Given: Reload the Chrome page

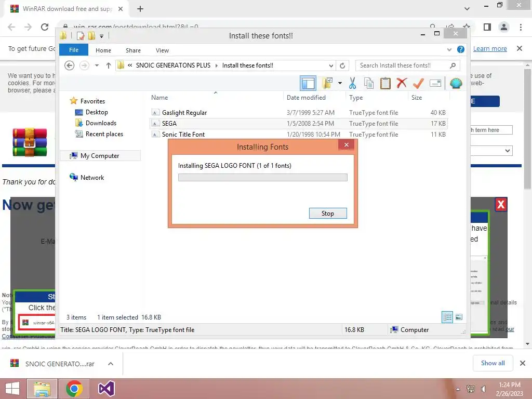Looking at the screenshot, I should click(x=45, y=27).
